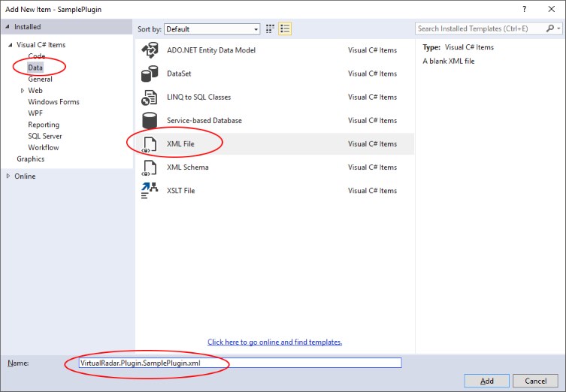This screenshot has width=566, height=392.
Task: Select the ADO.NET Entity Data Model icon
Action: pyautogui.click(x=150, y=50)
